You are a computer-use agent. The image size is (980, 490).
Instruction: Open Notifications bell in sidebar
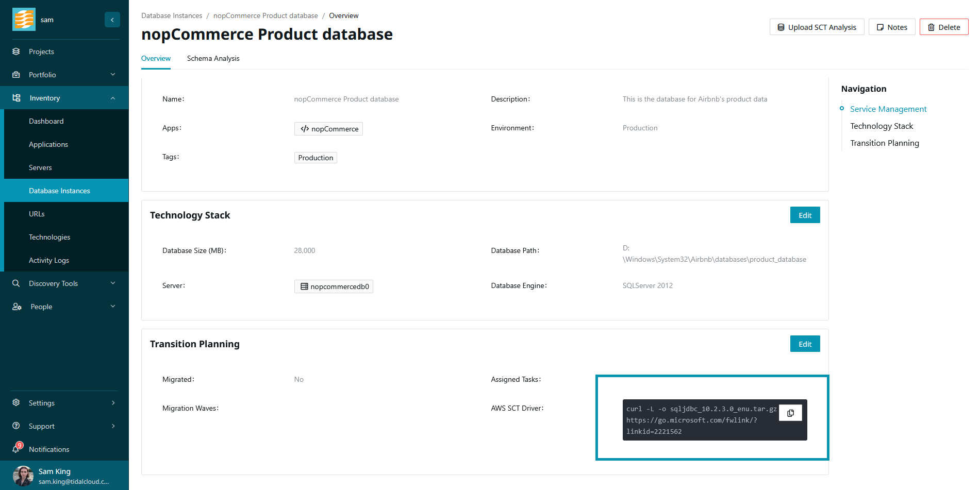click(x=17, y=448)
